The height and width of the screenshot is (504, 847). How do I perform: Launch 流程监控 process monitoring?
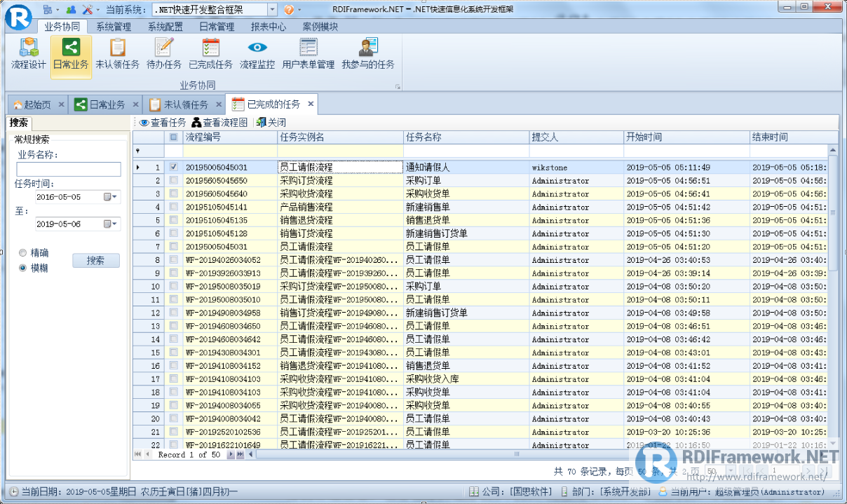257,56
